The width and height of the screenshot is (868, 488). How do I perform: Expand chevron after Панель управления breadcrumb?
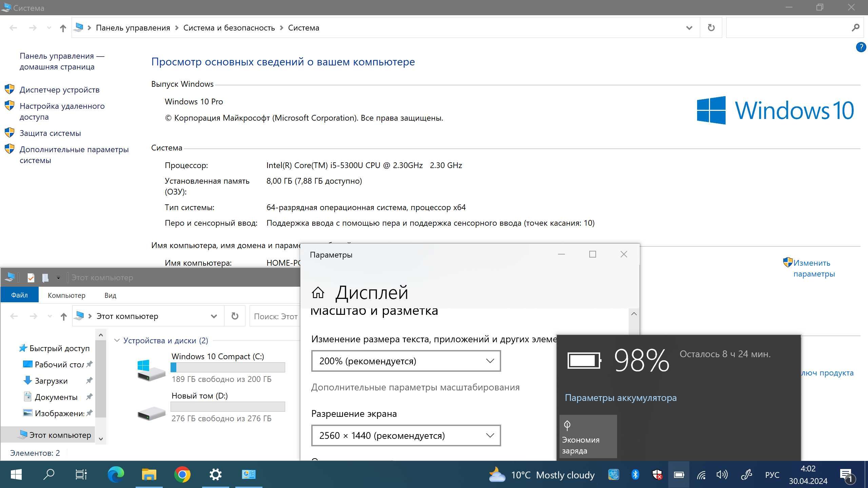(177, 28)
